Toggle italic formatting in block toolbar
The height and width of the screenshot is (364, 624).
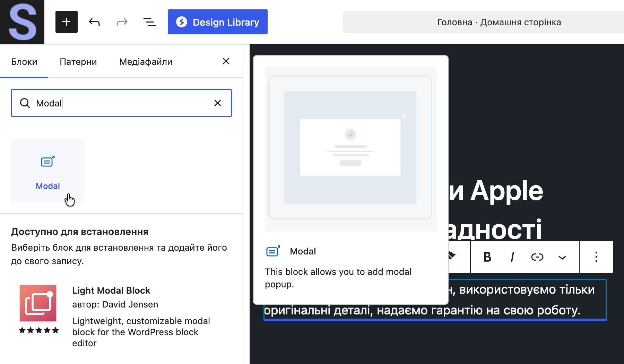(512, 257)
